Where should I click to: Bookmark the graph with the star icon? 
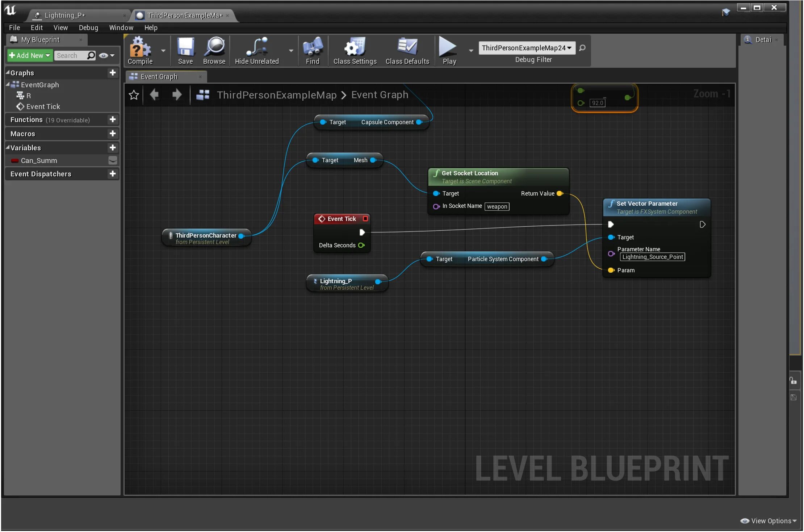point(134,95)
